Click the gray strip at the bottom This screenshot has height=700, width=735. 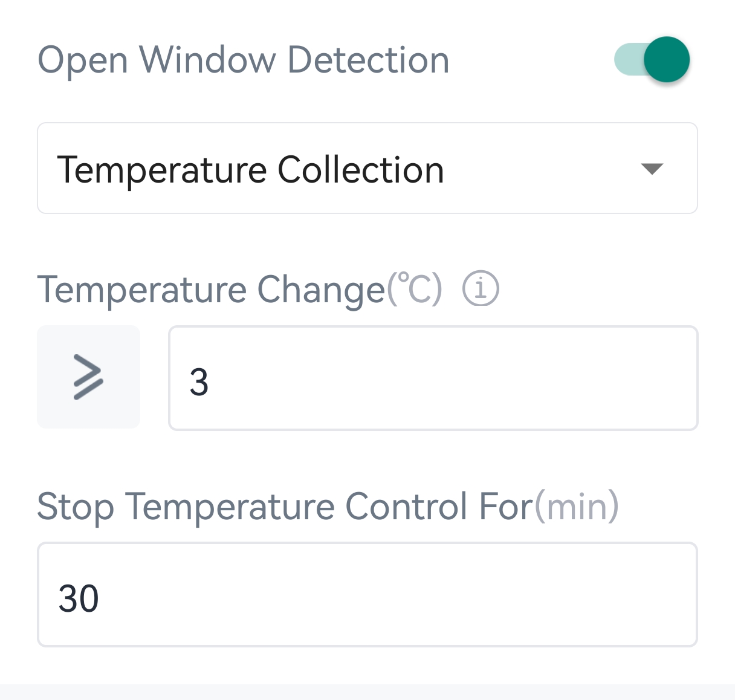pyautogui.click(x=367, y=692)
